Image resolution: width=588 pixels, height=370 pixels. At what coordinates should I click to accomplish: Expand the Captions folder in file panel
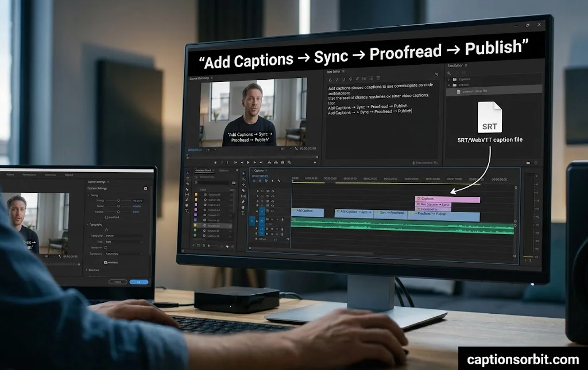point(449,79)
